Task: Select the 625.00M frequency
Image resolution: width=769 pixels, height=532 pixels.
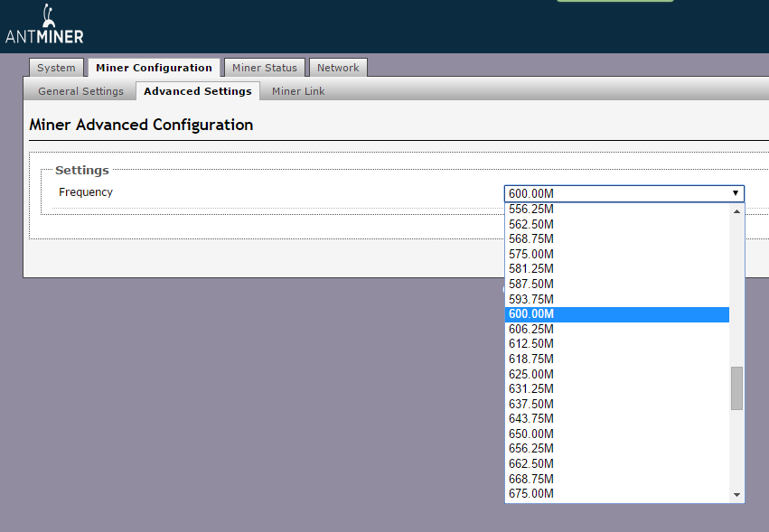Action: [x=531, y=374]
